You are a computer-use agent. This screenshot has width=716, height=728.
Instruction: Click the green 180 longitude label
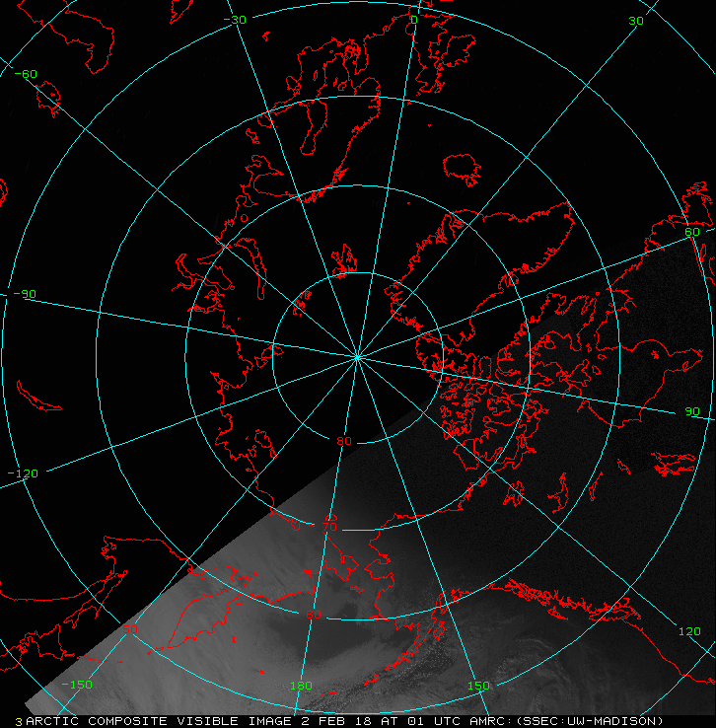click(301, 686)
